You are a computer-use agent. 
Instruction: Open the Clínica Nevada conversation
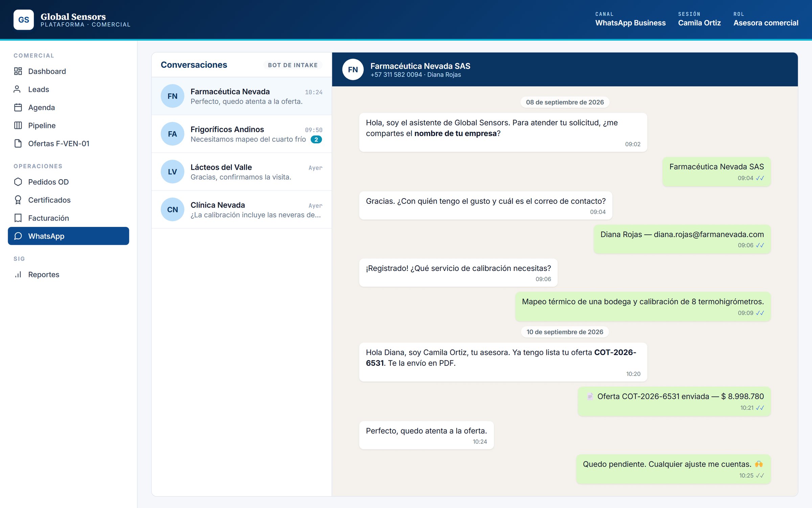coord(242,209)
